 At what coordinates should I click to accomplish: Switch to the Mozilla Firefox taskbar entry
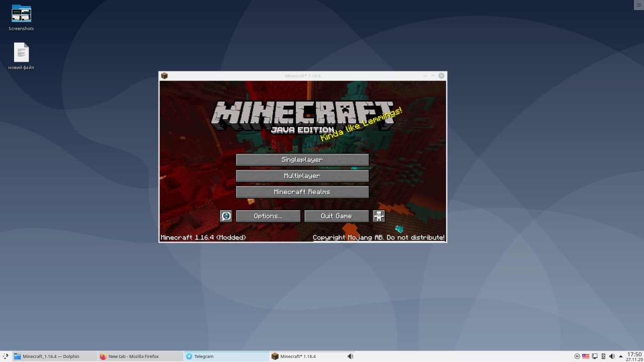140,356
